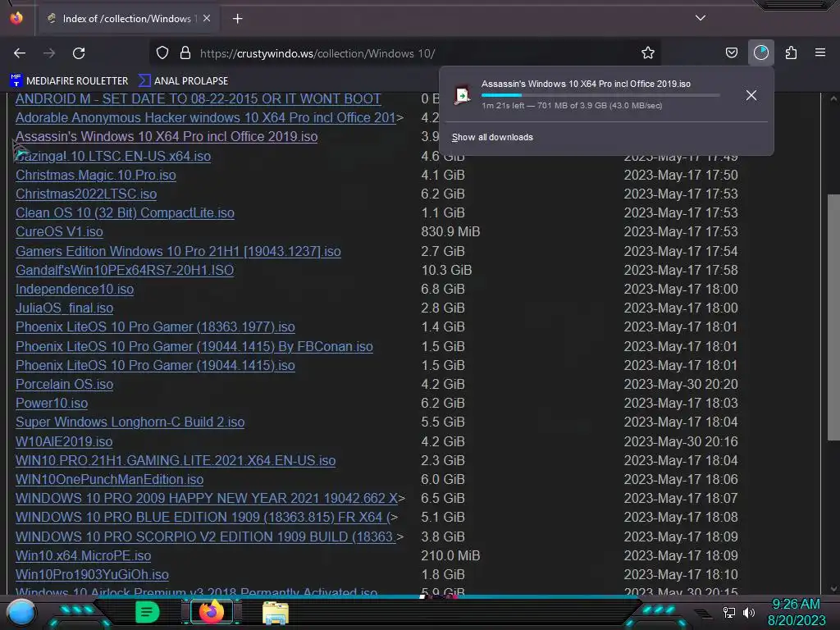Dismiss the Assassin's Windows download entry
Viewport: 840px width, 630px height.
(751, 95)
